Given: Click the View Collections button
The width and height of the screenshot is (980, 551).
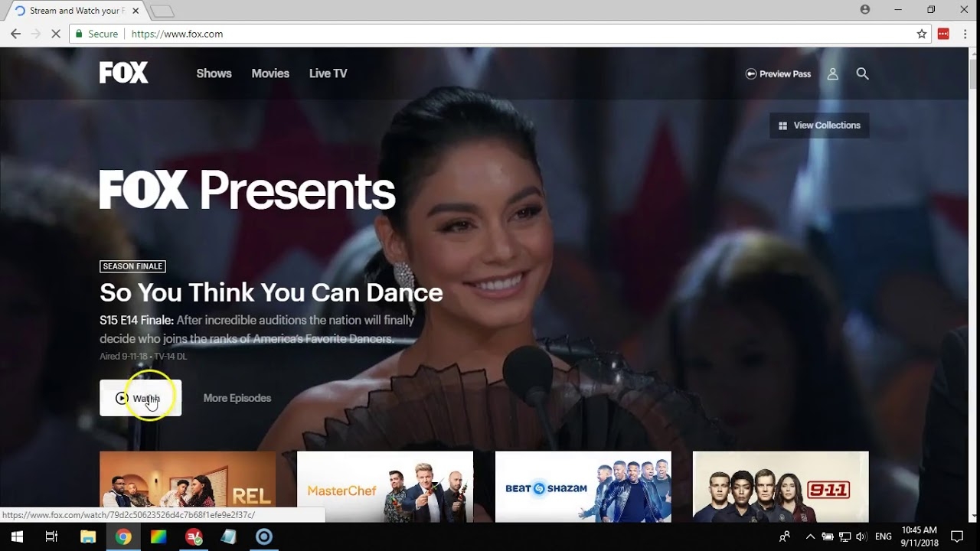Looking at the screenshot, I should point(819,126).
